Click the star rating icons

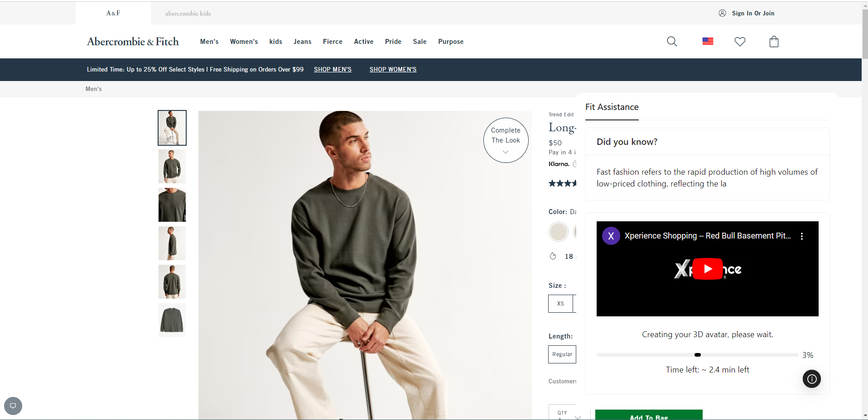click(x=562, y=183)
